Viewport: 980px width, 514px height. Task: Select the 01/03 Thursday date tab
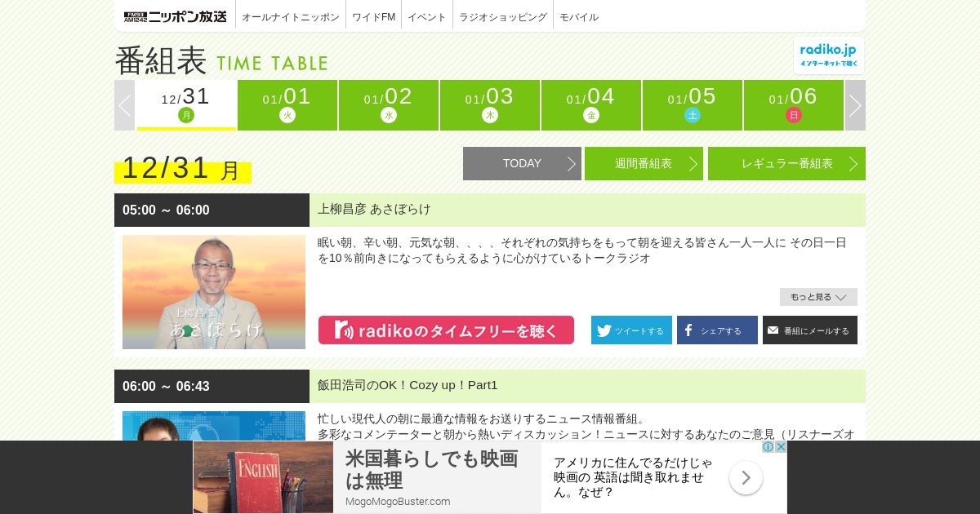(490, 105)
